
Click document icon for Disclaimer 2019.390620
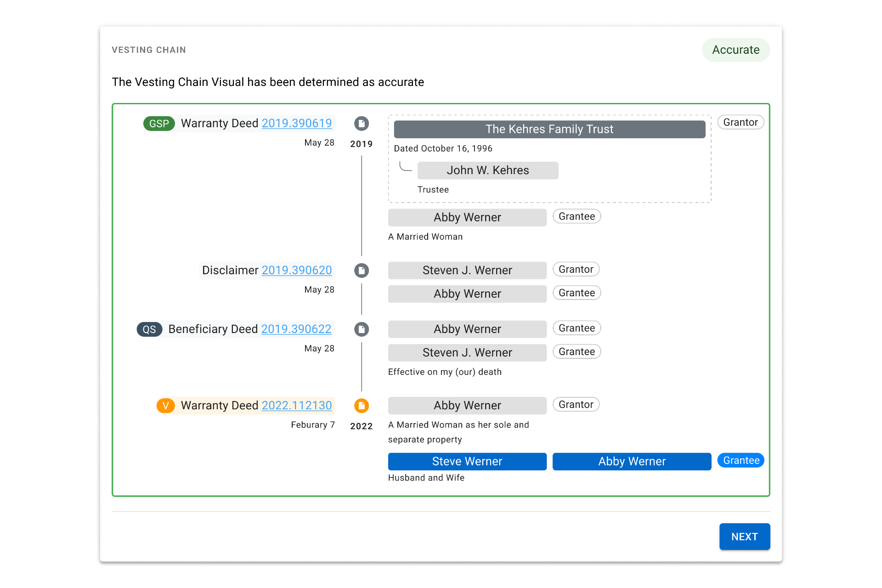pos(362,271)
